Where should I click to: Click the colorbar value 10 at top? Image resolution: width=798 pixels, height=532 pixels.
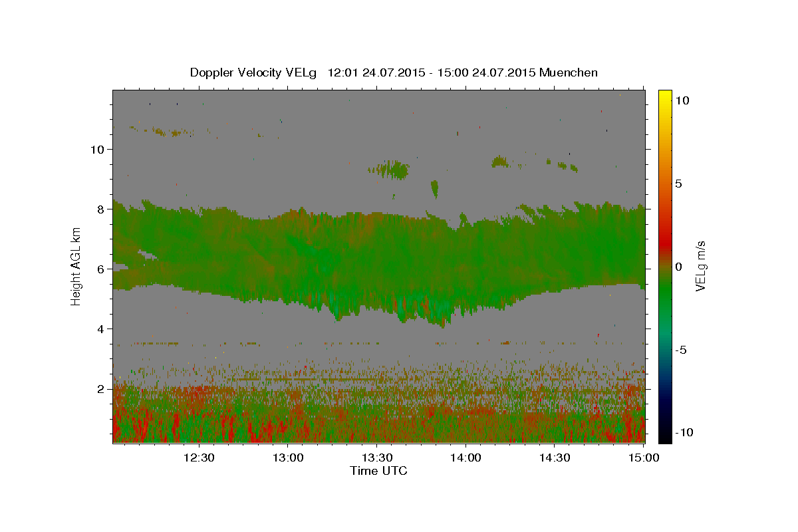coord(682,100)
